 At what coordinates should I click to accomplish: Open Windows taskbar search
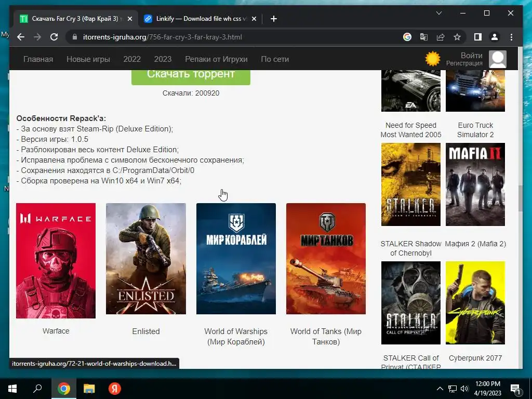[x=37, y=389]
